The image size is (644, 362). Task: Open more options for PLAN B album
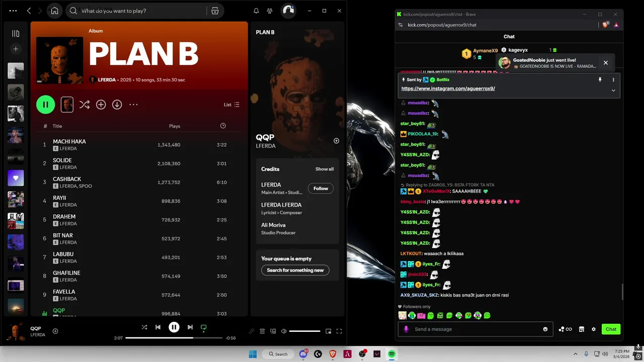coord(133,105)
